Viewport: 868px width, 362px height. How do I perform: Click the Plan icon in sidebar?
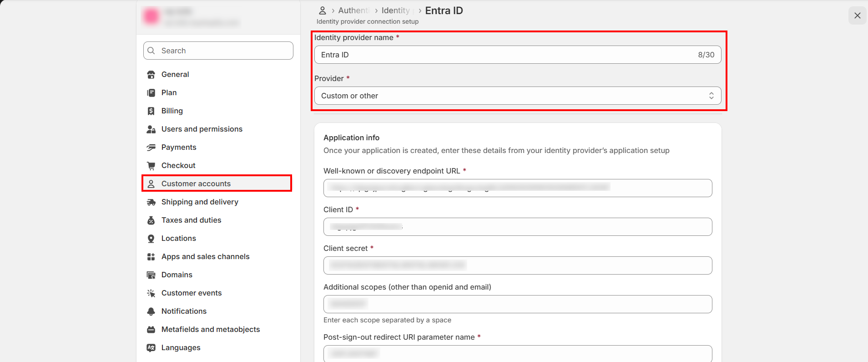(x=151, y=93)
